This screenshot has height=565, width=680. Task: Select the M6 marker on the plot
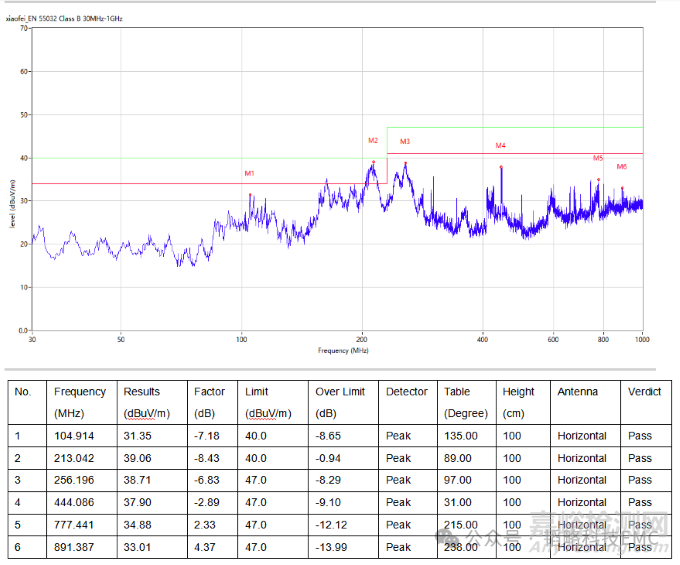[x=621, y=167]
